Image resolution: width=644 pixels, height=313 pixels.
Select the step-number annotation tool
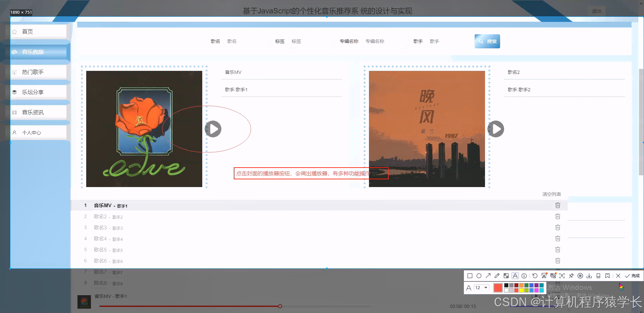pyautogui.click(x=524, y=276)
